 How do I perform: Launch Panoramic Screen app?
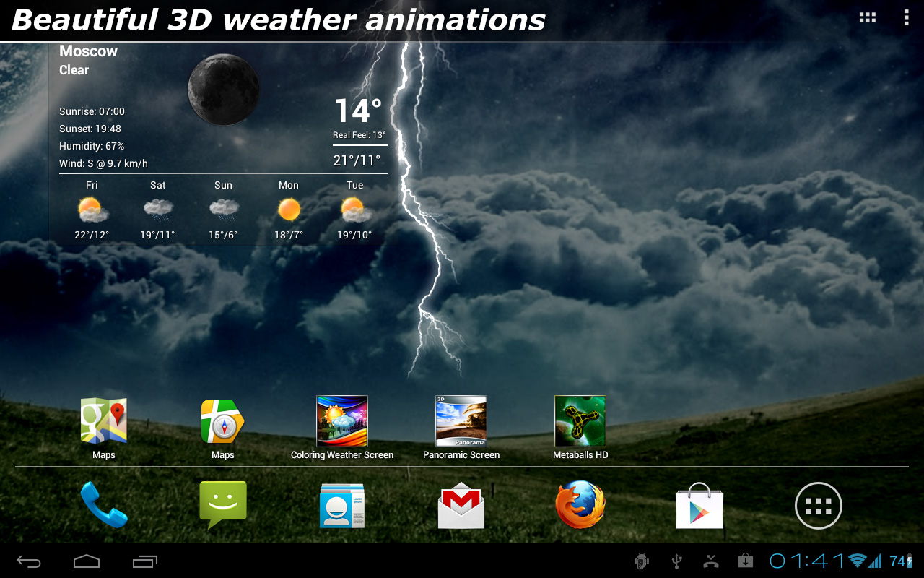click(461, 421)
